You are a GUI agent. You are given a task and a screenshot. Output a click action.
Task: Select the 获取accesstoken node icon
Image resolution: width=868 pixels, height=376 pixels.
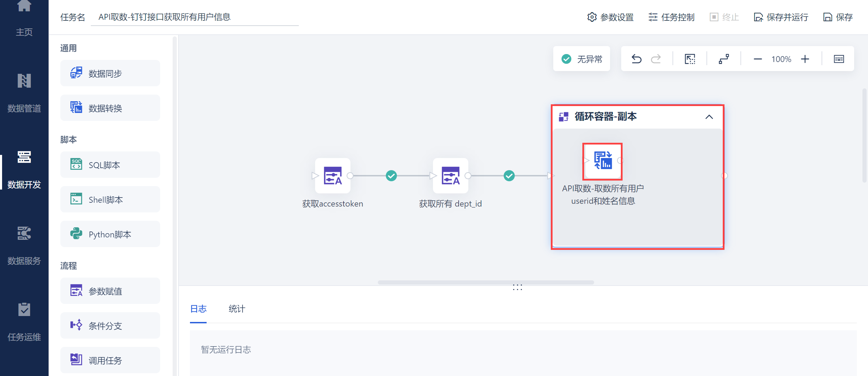point(332,176)
